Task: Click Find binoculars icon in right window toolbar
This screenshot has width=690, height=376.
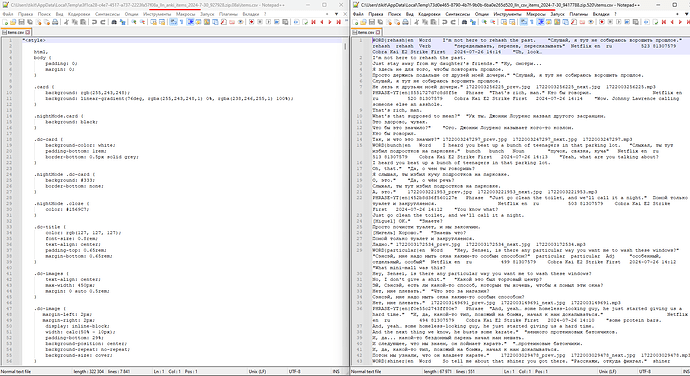Action: [465, 22]
